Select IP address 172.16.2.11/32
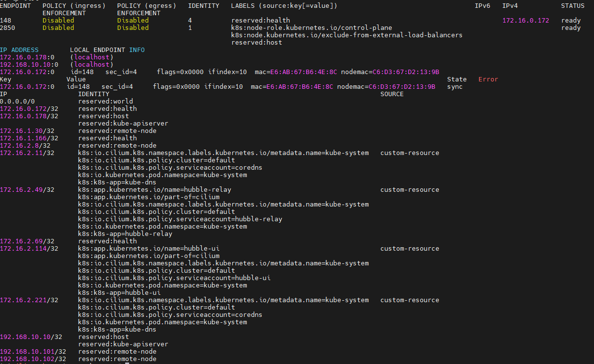 (27, 153)
